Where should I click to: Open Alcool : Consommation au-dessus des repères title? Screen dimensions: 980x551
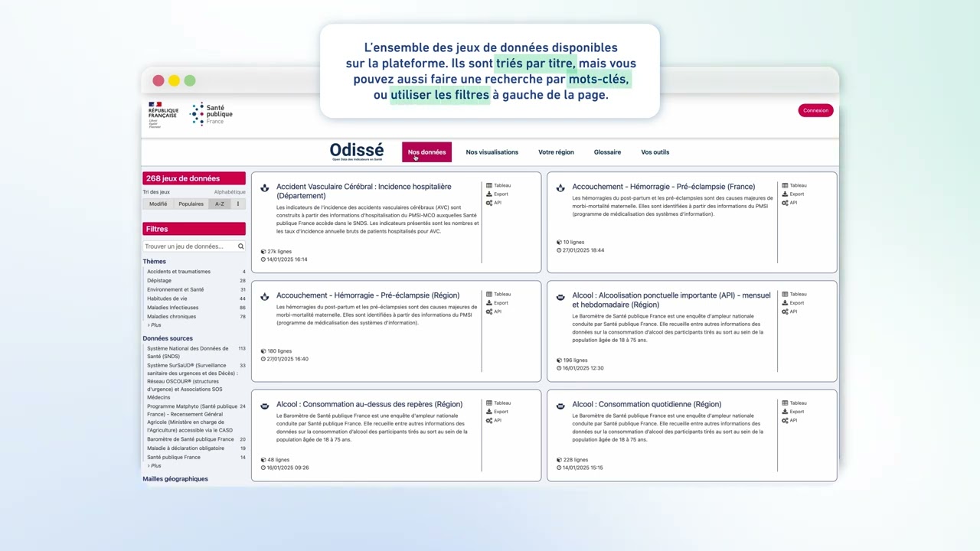coord(369,404)
